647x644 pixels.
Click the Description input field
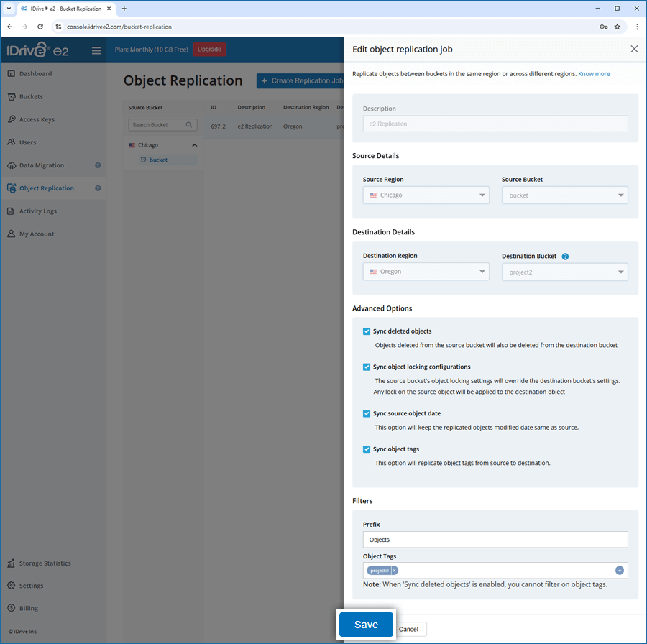tap(495, 124)
